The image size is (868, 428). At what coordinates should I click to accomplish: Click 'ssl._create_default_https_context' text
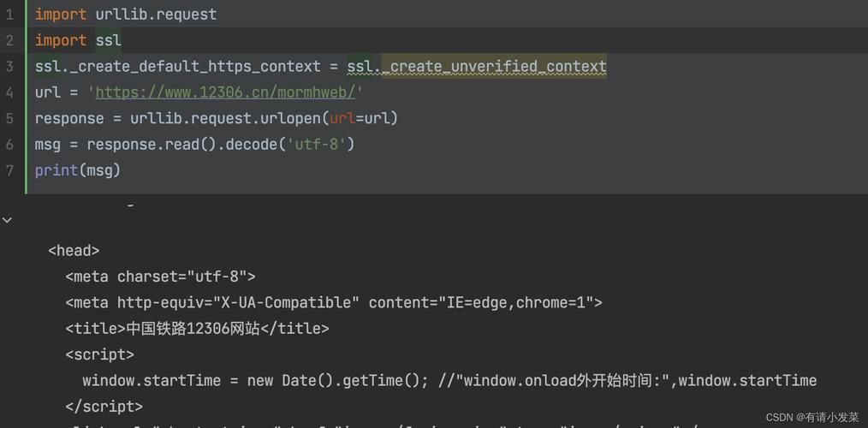(x=178, y=67)
